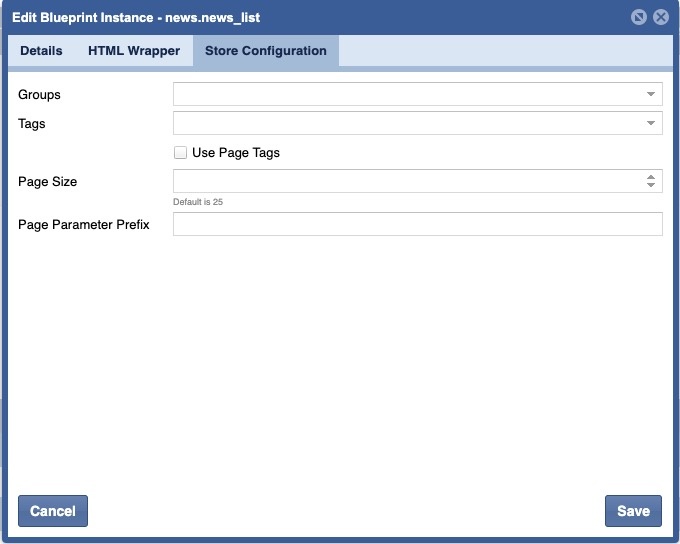Increase Page Size with the up arrow
Viewport: 680px width, 544px height.
click(x=651, y=177)
